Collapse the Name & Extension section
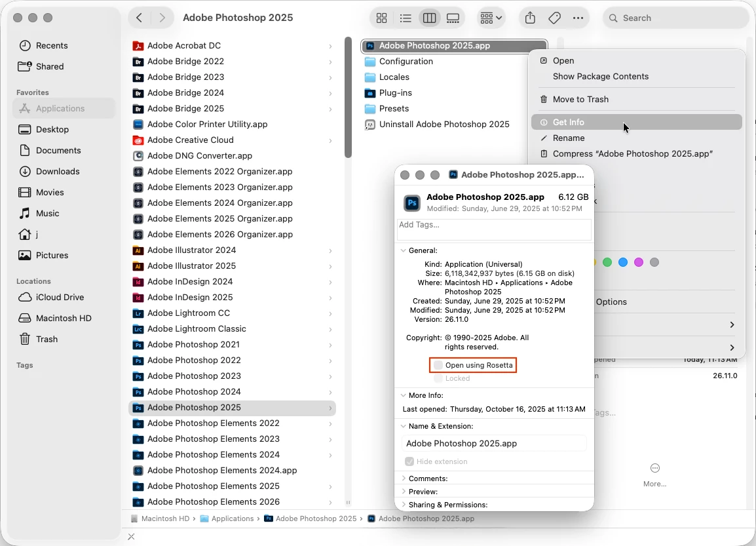The height and width of the screenshot is (546, 756). point(403,426)
